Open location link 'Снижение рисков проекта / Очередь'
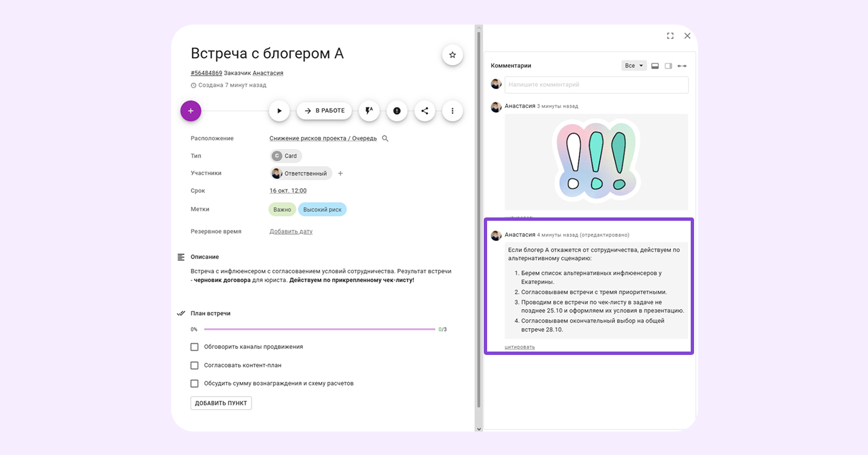This screenshot has width=868, height=455. click(x=323, y=139)
